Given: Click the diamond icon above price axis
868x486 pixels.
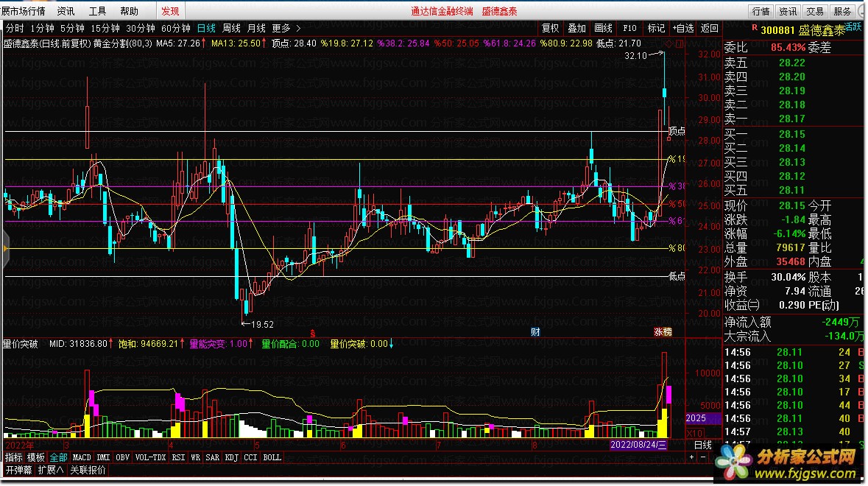Looking at the screenshot, I should pyautogui.click(x=670, y=43).
